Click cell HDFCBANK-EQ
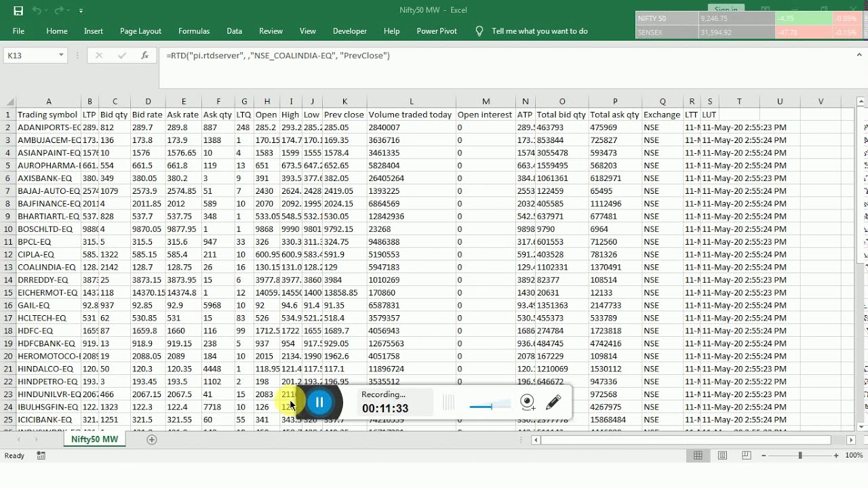This screenshot has width=868, height=488. (x=49, y=344)
